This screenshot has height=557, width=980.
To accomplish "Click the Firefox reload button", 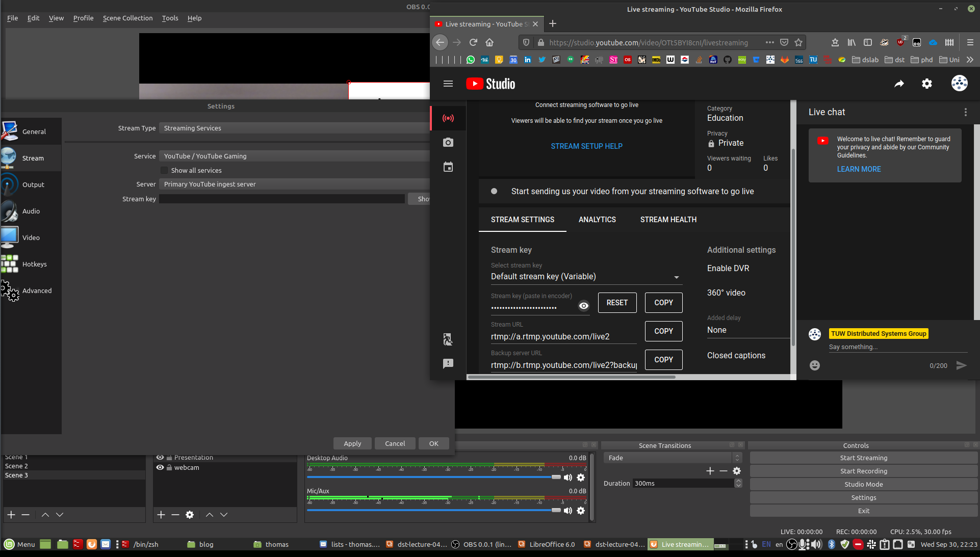I will (473, 42).
